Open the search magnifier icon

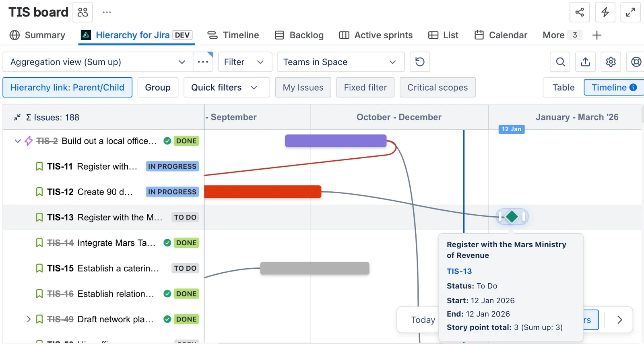(560, 62)
